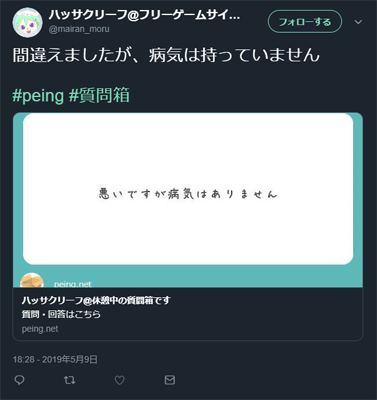Open the peing question card image preview
The width and height of the screenshot is (377, 400).
[188, 200]
